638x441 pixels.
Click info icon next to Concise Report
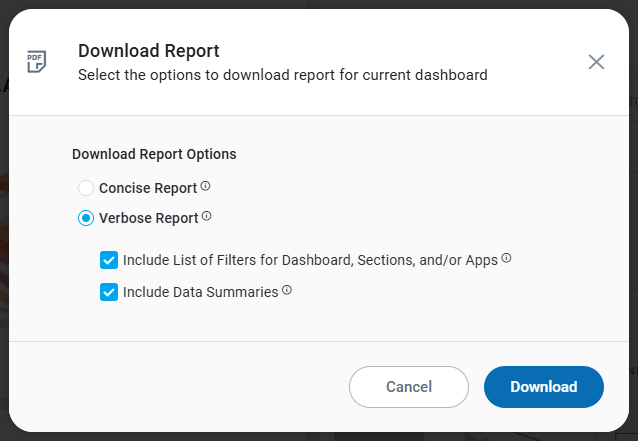pyautogui.click(x=206, y=187)
